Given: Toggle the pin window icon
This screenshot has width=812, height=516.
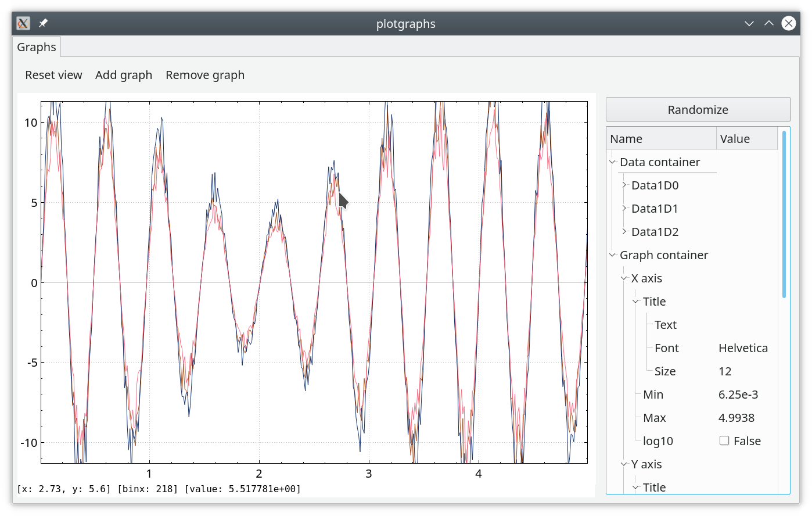Looking at the screenshot, I should 43,23.
